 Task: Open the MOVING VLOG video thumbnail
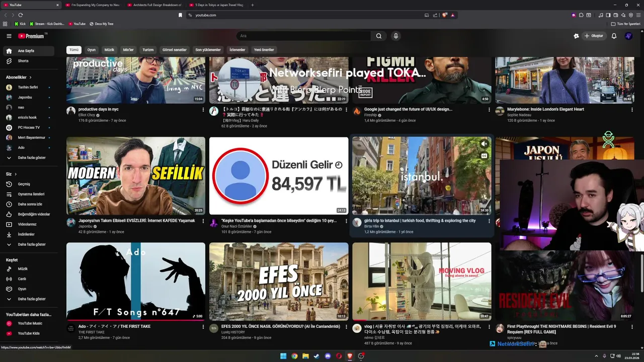tap(422, 282)
